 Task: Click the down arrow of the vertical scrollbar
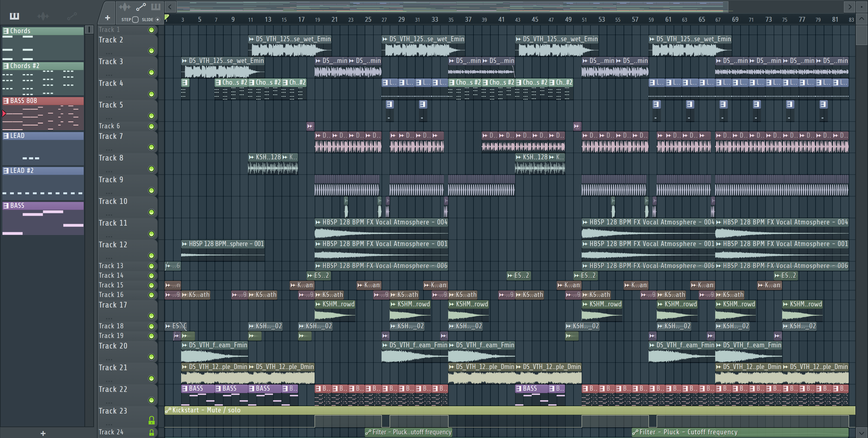(861, 433)
